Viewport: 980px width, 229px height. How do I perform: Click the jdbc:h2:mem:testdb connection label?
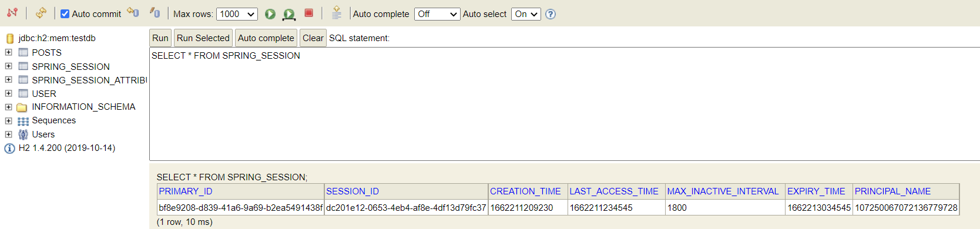57,38
